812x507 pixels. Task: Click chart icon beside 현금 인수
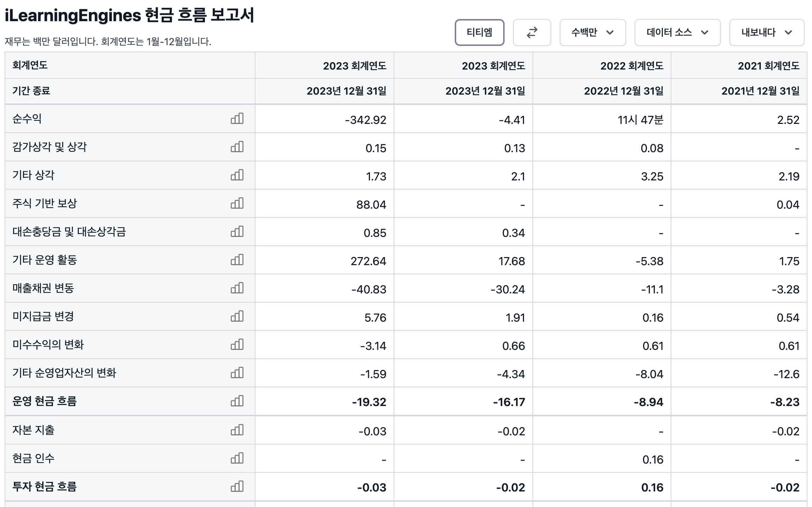[237, 458]
